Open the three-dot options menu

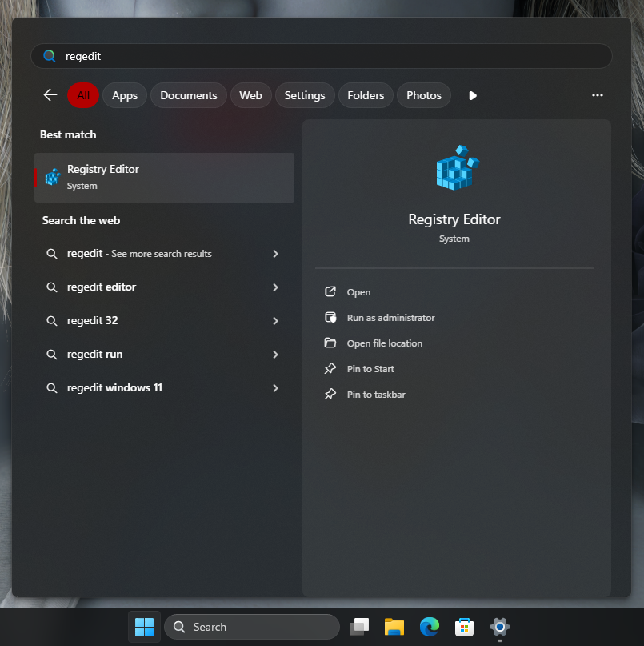click(598, 95)
